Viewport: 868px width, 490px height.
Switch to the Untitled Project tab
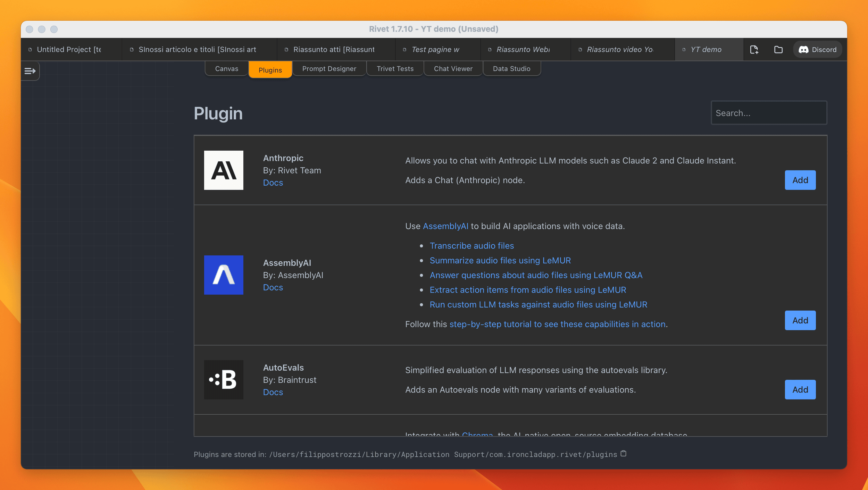72,50
